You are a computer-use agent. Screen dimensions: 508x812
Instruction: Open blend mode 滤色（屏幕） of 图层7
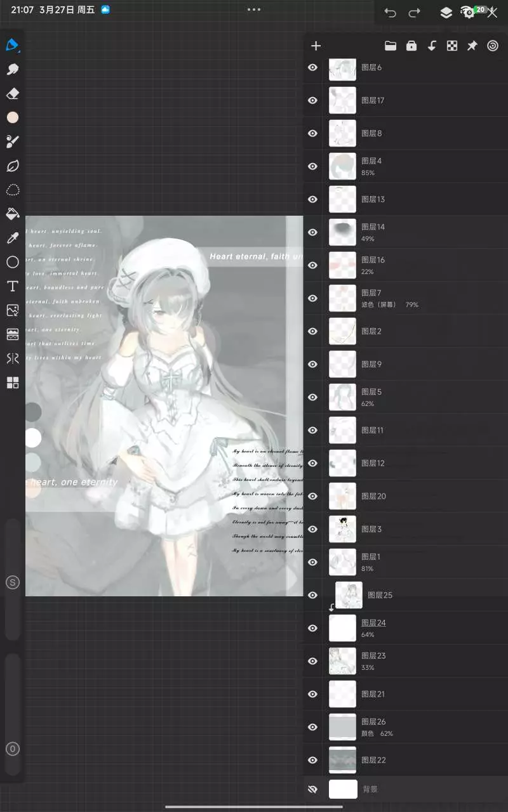coord(379,305)
